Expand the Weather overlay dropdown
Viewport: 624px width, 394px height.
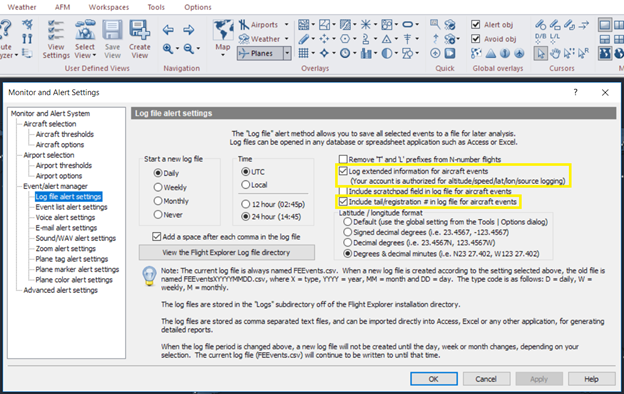(287, 39)
